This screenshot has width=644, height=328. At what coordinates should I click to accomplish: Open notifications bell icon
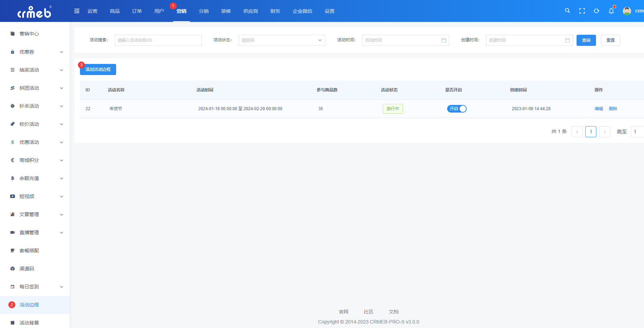pos(611,11)
